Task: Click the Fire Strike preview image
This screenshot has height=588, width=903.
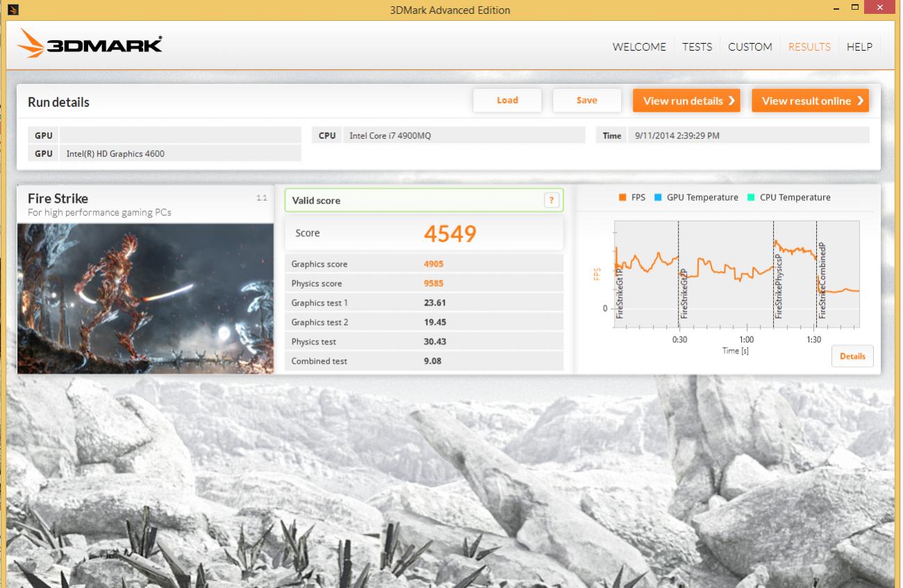Action: (145, 299)
